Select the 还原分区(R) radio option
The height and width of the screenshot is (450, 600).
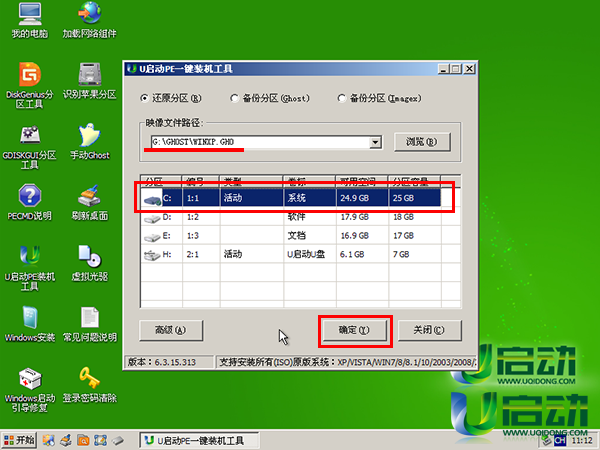point(171,98)
